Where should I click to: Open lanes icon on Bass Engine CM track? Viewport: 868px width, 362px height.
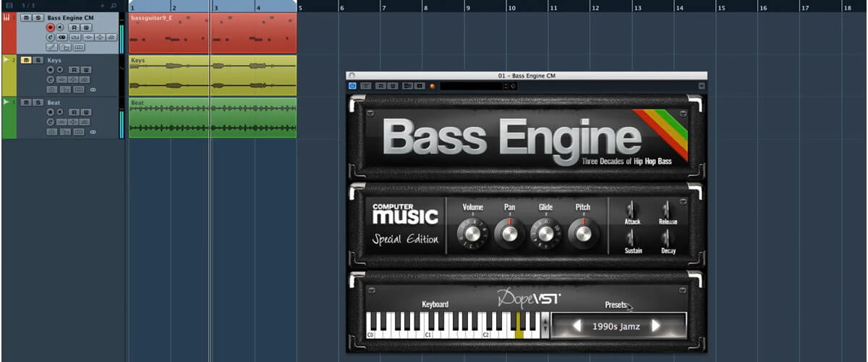pos(79,47)
